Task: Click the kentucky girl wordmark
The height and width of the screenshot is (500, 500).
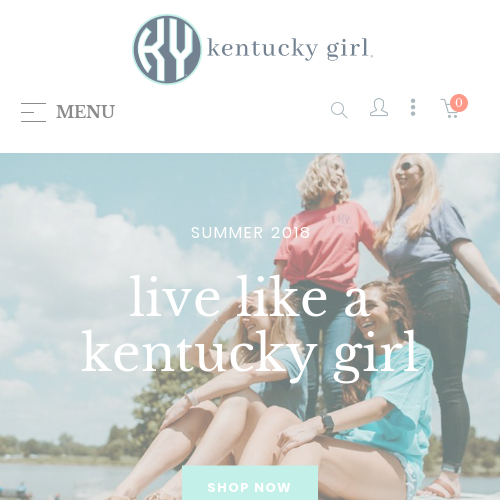Action: [290, 49]
